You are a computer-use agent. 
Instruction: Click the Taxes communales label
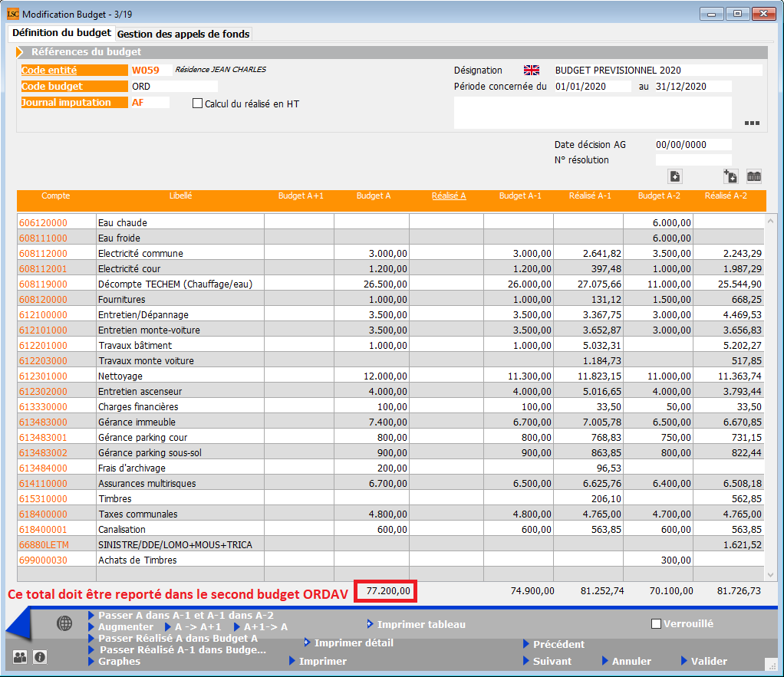138,514
